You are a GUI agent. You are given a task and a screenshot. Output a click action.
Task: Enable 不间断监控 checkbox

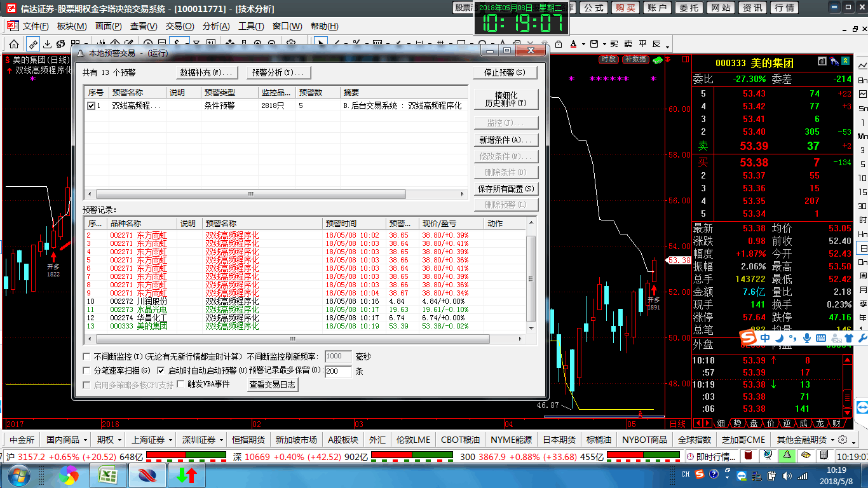pyautogui.click(x=87, y=356)
